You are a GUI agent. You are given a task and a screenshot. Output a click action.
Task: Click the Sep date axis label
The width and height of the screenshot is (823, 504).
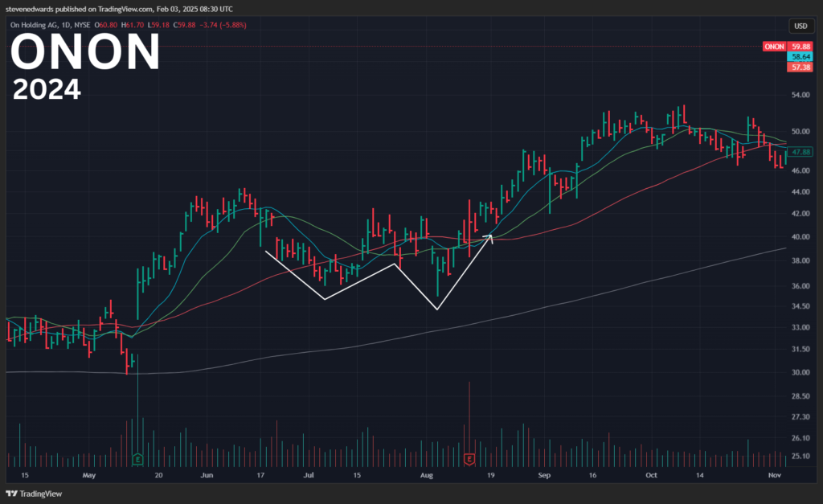[544, 475]
